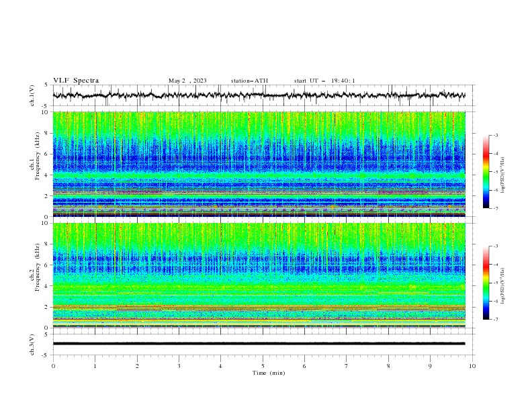Click the ch.2 frequency axis "6" tick label

pos(48,265)
